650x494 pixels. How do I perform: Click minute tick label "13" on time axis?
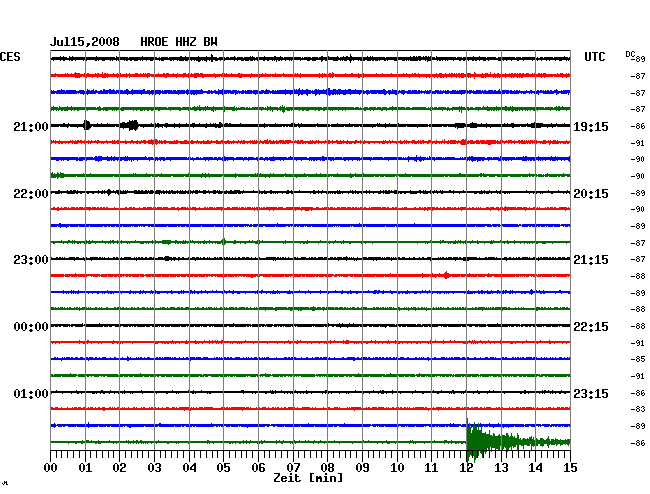501,468
